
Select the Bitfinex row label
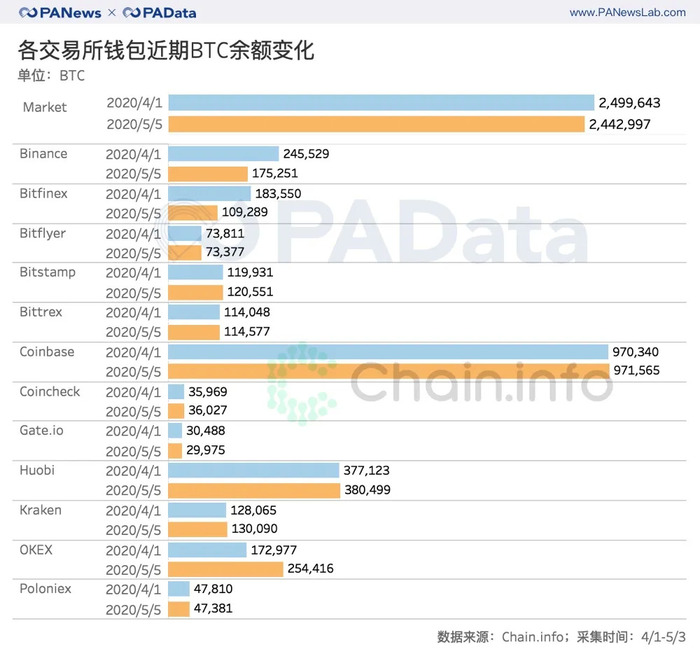click(x=43, y=193)
